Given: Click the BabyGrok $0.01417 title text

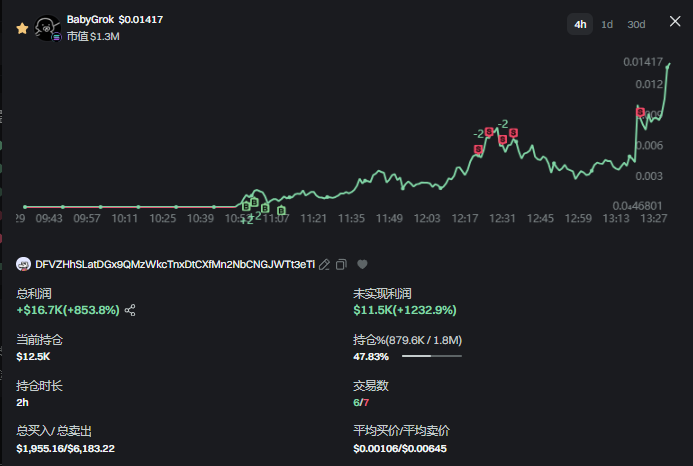Looking at the screenshot, I should click(x=115, y=19).
